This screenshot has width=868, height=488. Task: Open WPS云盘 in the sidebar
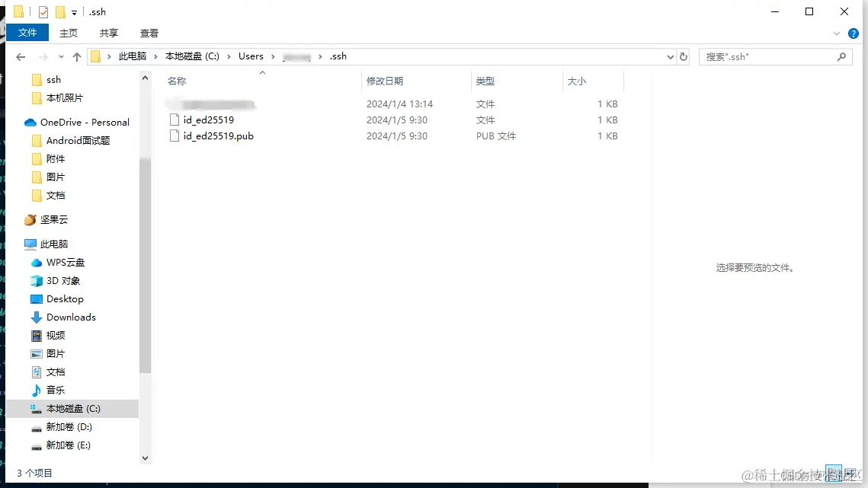66,262
